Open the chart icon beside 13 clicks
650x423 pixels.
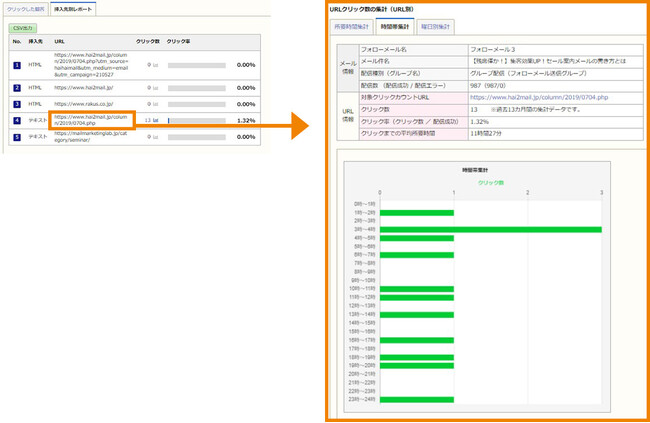point(156,120)
